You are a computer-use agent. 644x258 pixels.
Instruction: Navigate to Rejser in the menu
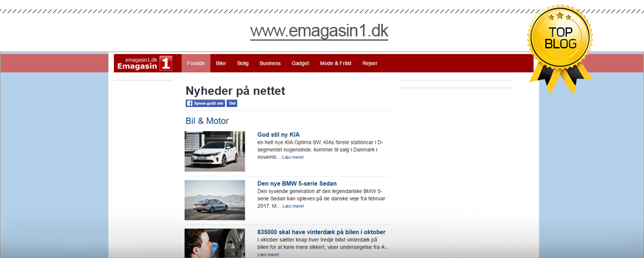370,63
